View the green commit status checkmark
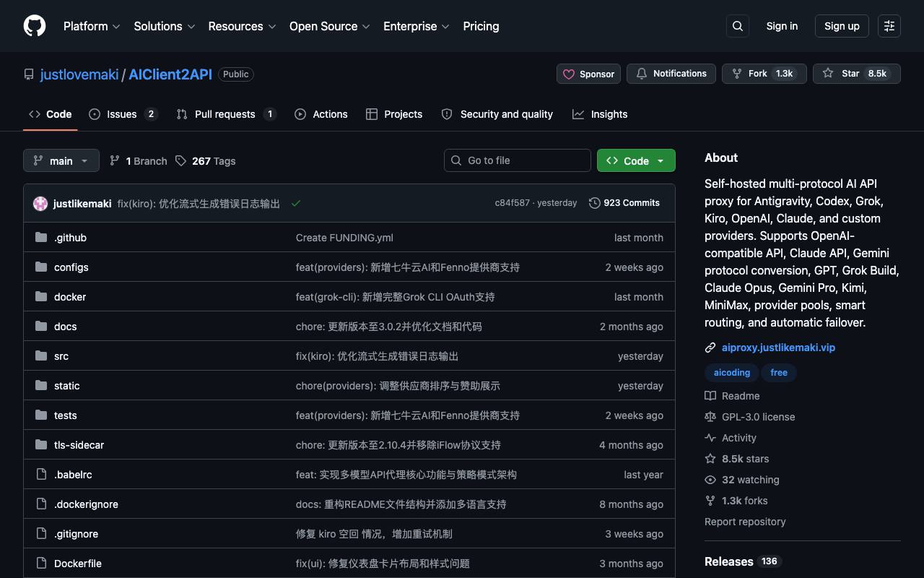This screenshot has height=578, width=924. pos(296,204)
